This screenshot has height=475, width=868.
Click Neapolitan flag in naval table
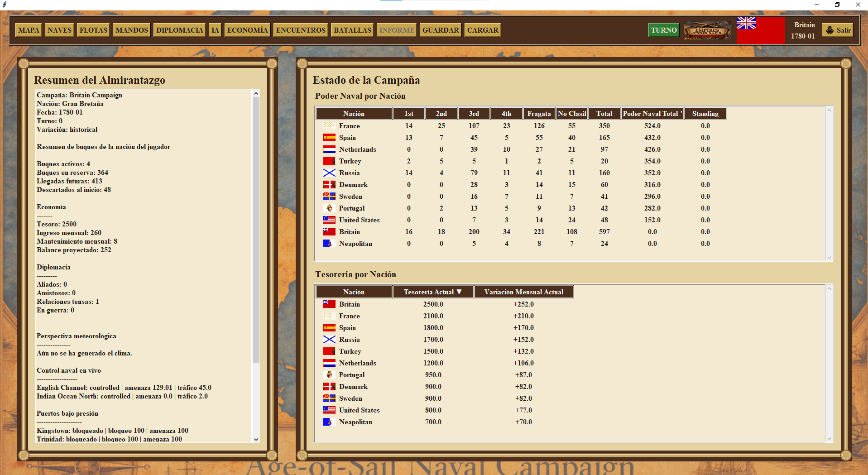click(x=329, y=244)
